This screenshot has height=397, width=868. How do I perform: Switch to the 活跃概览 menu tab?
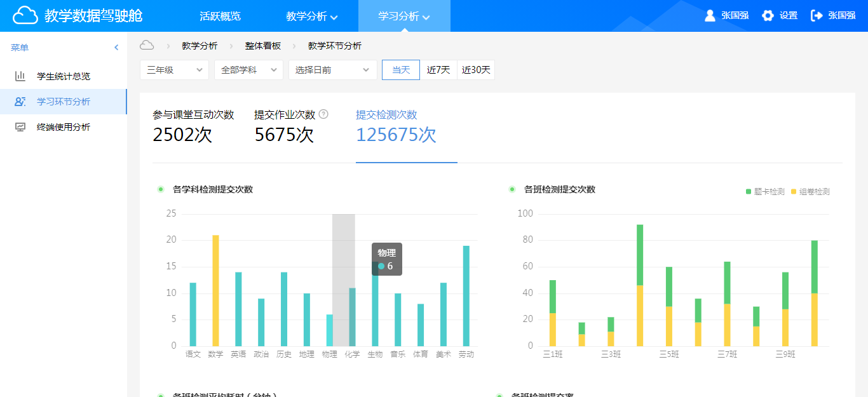coord(220,16)
